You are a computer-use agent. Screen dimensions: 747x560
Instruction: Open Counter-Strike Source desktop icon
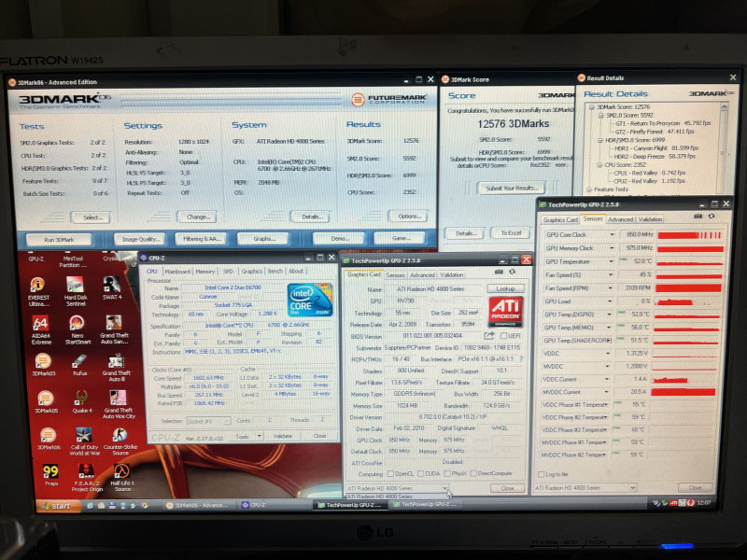120,441
